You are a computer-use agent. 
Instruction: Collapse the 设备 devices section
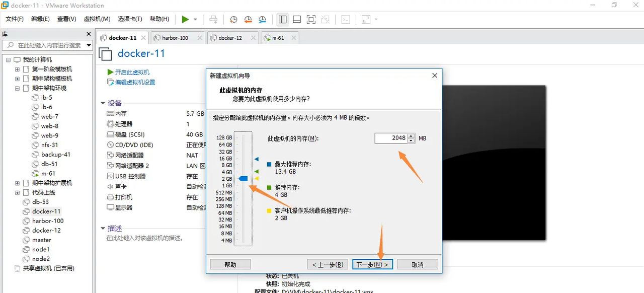point(104,103)
